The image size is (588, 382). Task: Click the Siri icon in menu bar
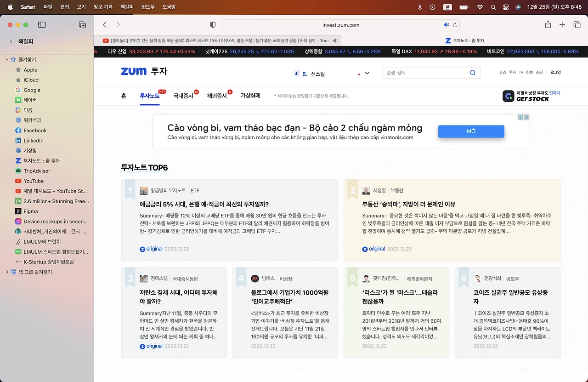click(518, 7)
